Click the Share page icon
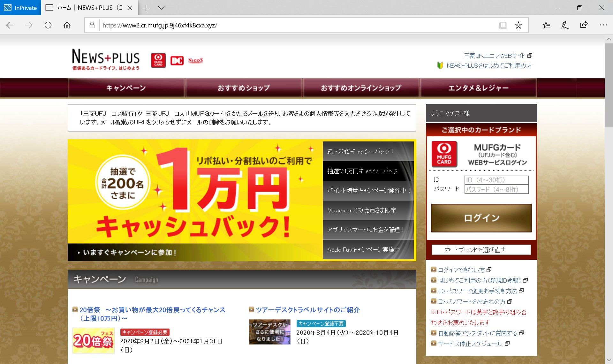Viewport: 613px width, 364px height. tap(584, 25)
